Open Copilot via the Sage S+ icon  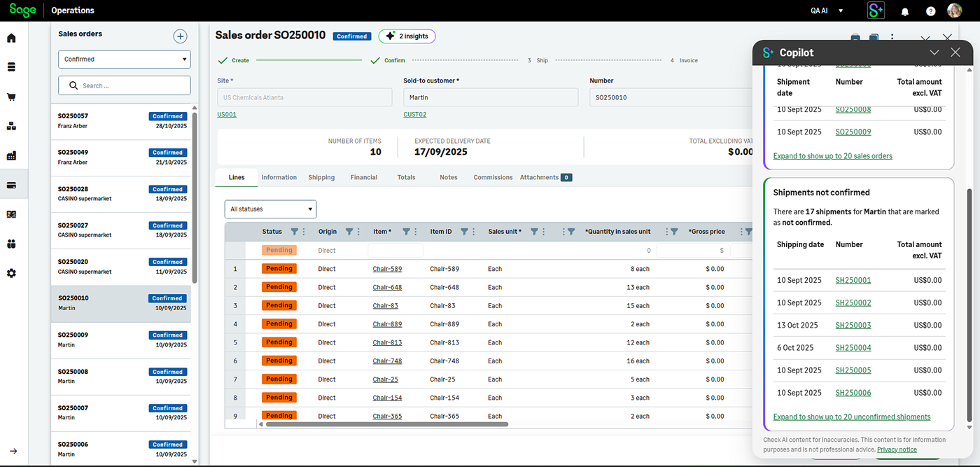coord(876,11)
